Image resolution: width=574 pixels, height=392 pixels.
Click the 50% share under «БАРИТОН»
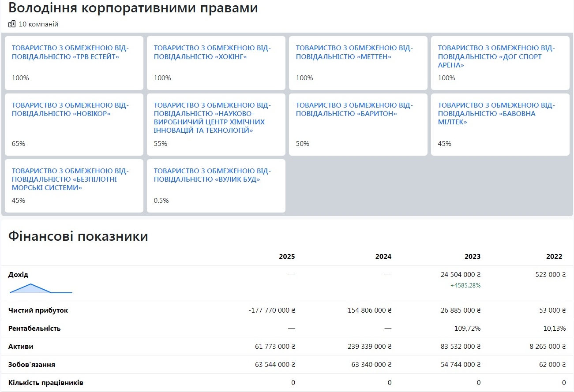[303, 143]
